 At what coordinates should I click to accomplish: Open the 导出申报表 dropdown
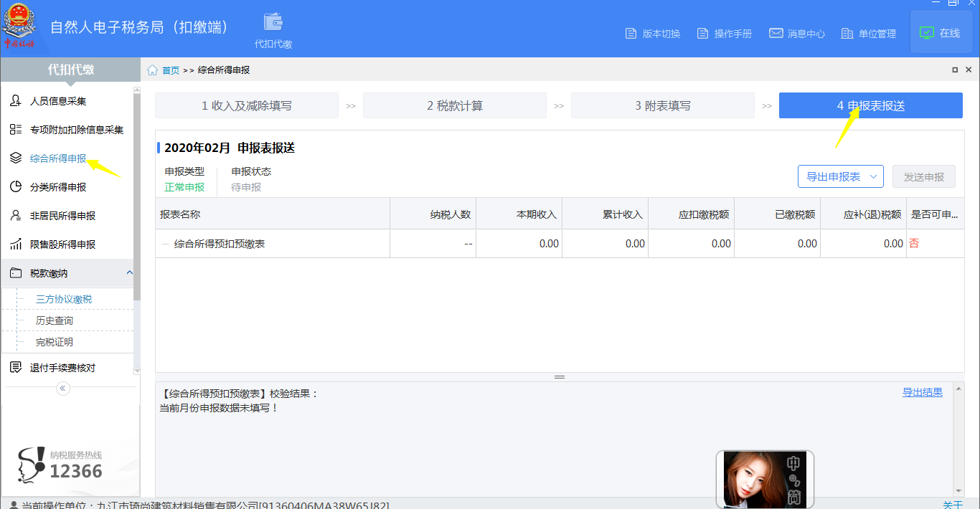click(839, 176)
